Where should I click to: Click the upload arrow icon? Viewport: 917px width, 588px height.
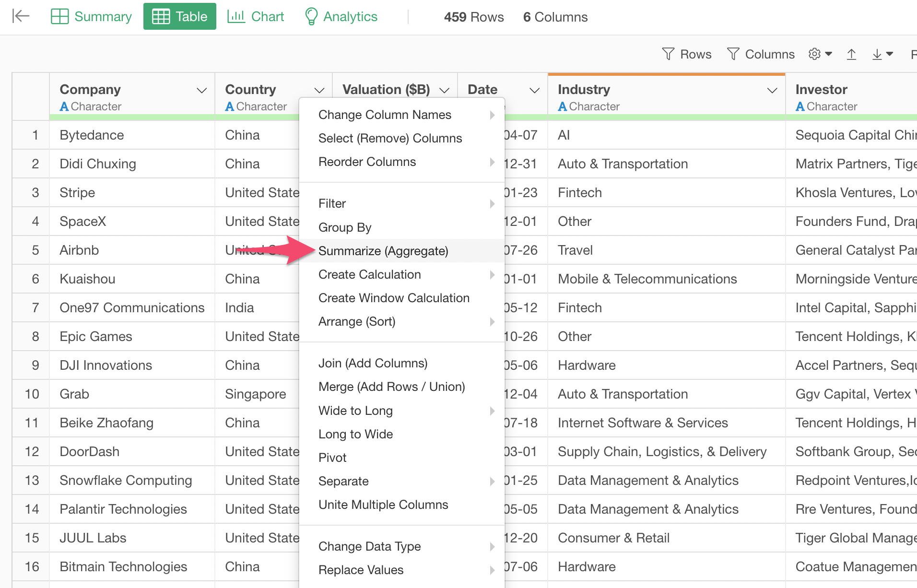pyautogui.click(x=851, y=54)
